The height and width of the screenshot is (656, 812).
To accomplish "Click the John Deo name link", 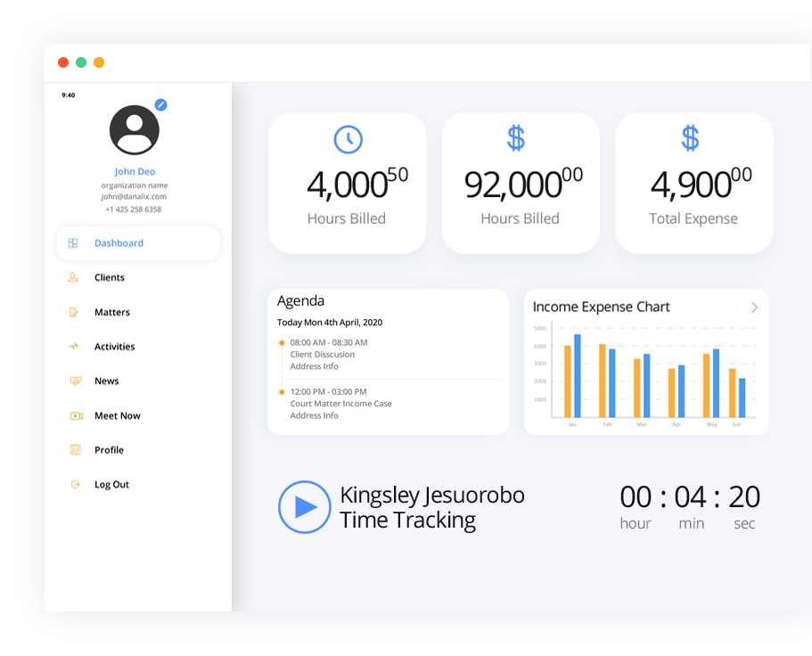I will pyautogui.click(x=135, y=171).
